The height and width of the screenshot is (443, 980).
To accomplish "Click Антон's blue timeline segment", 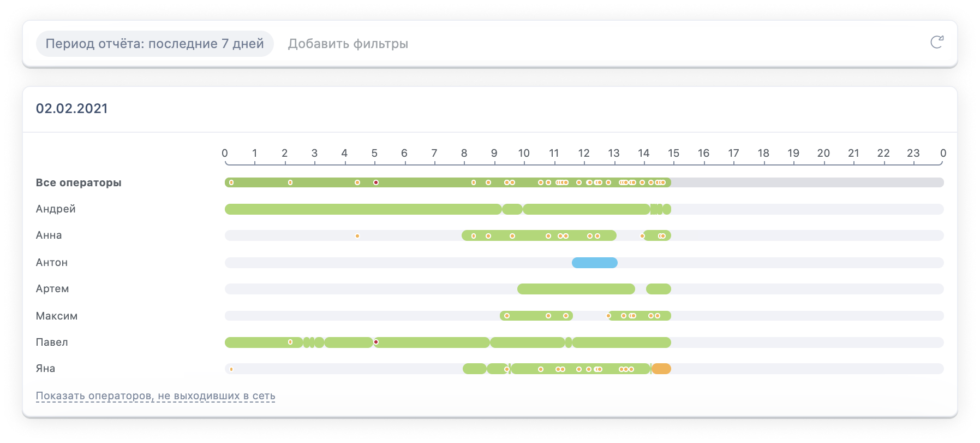I will coord(594,263).
